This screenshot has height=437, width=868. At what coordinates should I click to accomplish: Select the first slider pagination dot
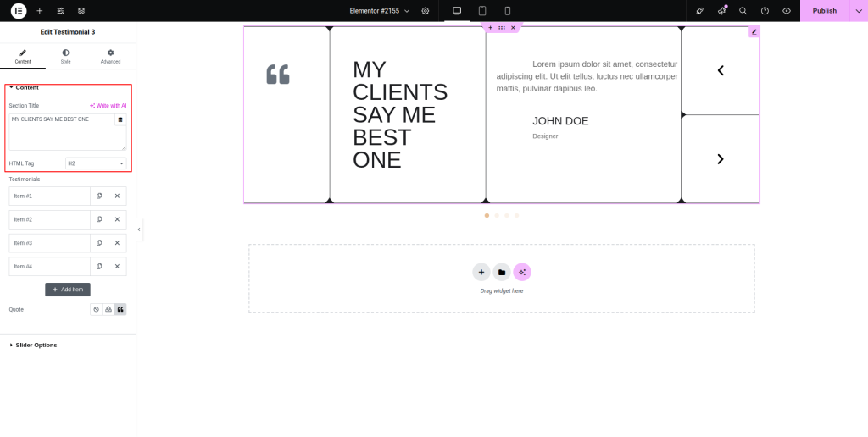pos(487,216)
